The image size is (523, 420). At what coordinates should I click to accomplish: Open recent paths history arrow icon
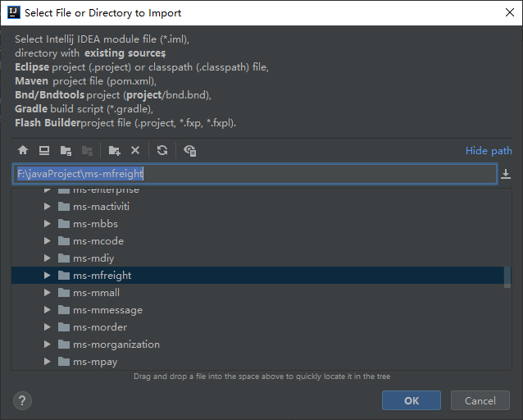[x=506, y=174]
